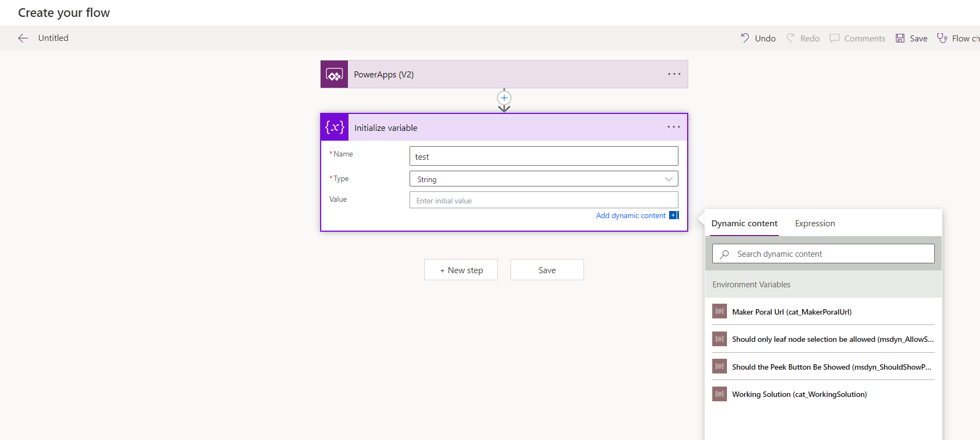
Task: Insert a step with the plus connector
Action: (504, 98)
